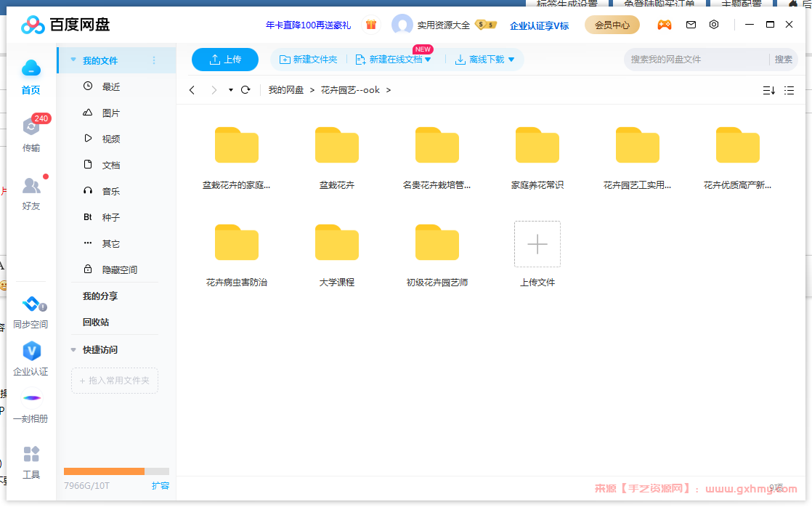Switch to list view mode icon
812x507 pixels.
(789, 90)
